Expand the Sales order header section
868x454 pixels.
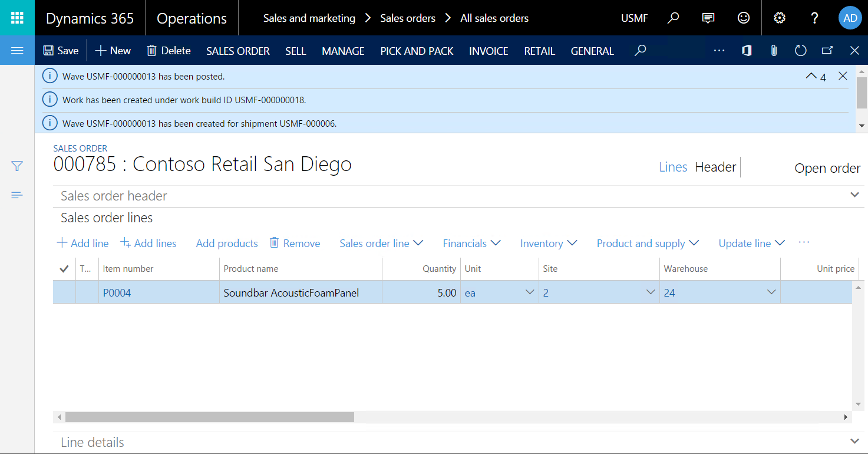pos(458,196)
